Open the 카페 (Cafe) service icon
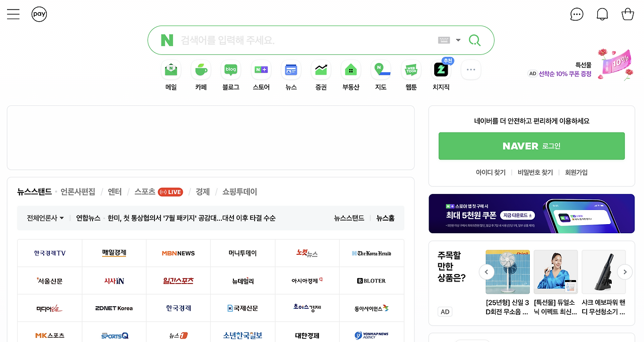This screenshot has width=644, height=342. pyautogui.click(x=201, y=70)
